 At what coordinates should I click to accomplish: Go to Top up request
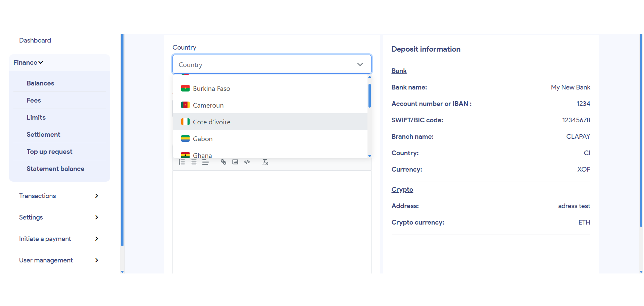(49, 152)
